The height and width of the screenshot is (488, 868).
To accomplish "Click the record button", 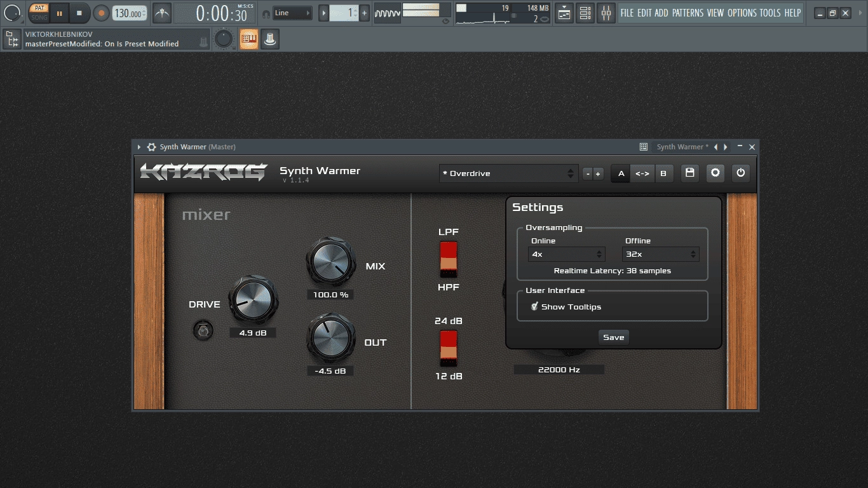I will pyautogui.click(x=101, y=13).
